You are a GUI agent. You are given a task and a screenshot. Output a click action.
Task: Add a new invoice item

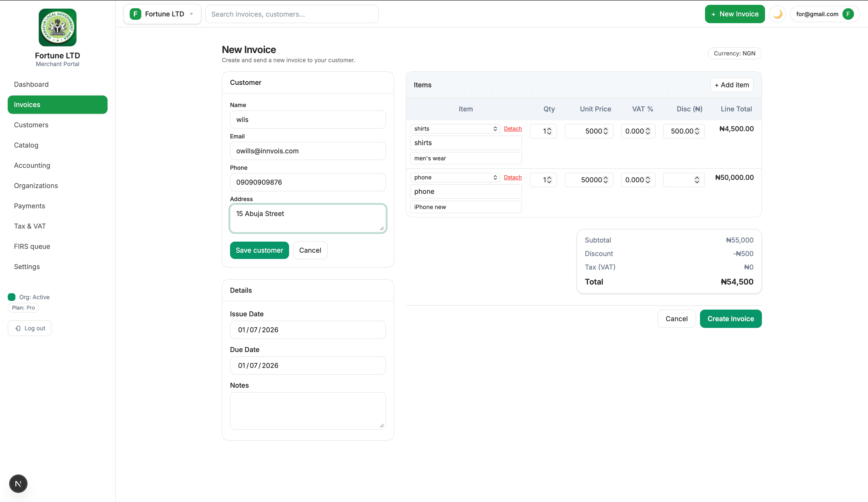[732, 85]
